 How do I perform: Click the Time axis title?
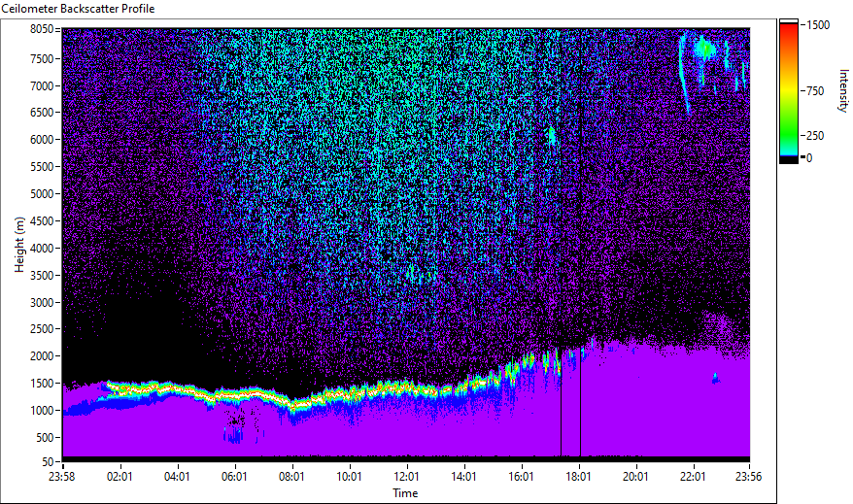[405, 493]
